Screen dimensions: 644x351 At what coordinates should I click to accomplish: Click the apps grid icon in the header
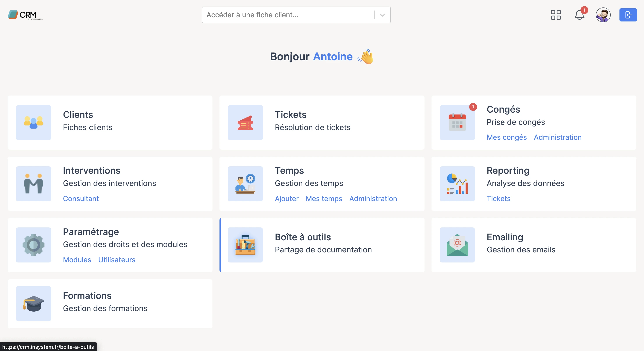(556, 15)
